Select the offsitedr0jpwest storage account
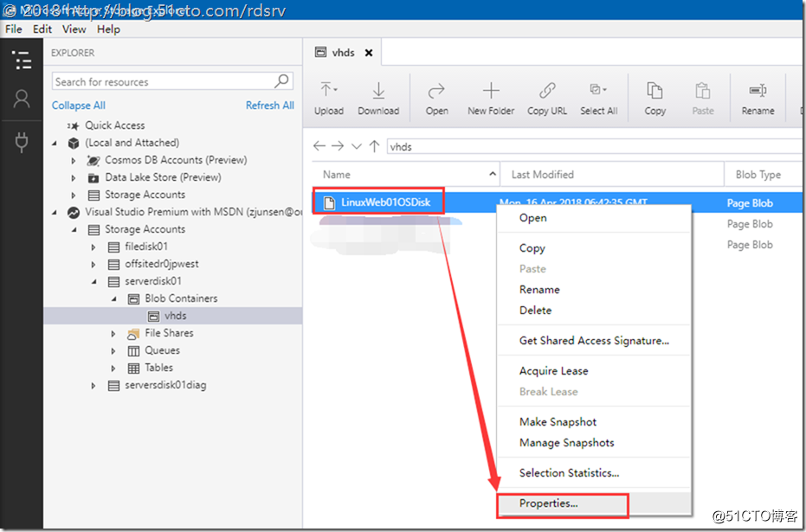This screenshot has width=806, height=532. 161,264
